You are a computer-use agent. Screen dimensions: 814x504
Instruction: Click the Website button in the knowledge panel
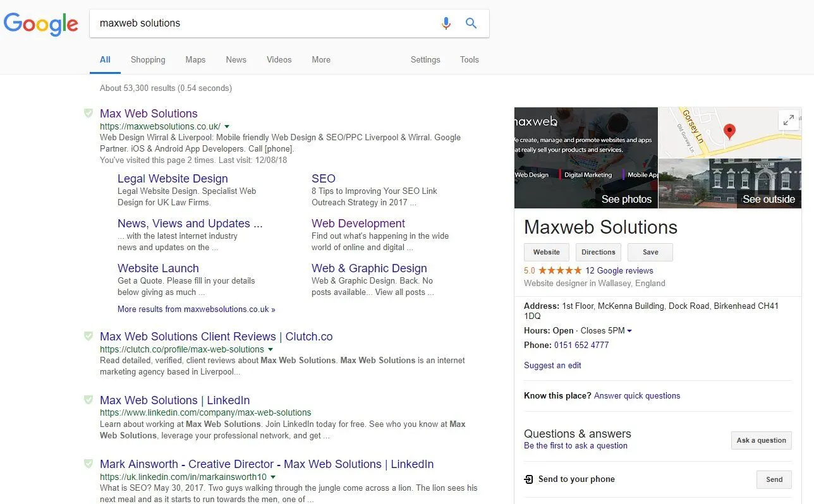[x=546, y=252]
